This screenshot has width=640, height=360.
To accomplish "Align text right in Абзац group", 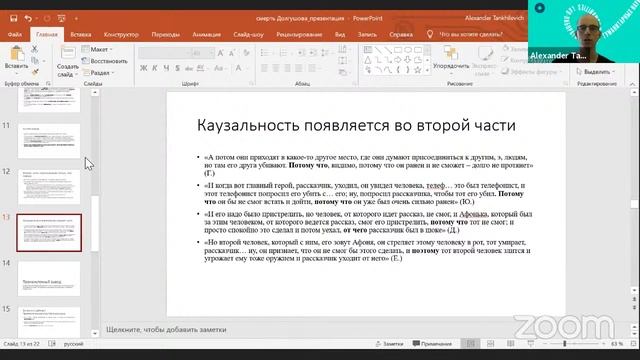I will coord(287,68).
